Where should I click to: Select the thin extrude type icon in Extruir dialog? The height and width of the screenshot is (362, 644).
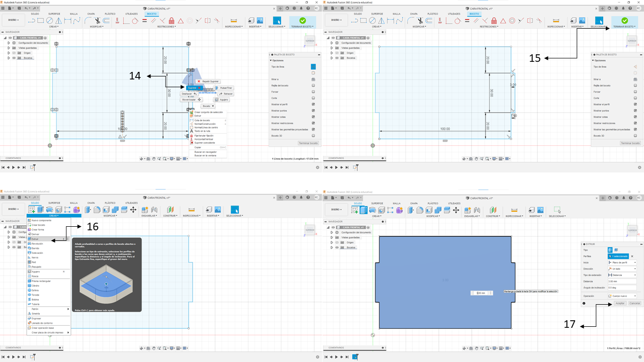[616, 250]
